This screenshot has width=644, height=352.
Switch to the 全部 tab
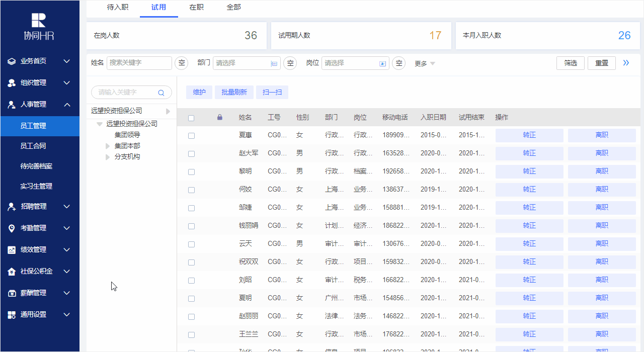coord(234,8)
